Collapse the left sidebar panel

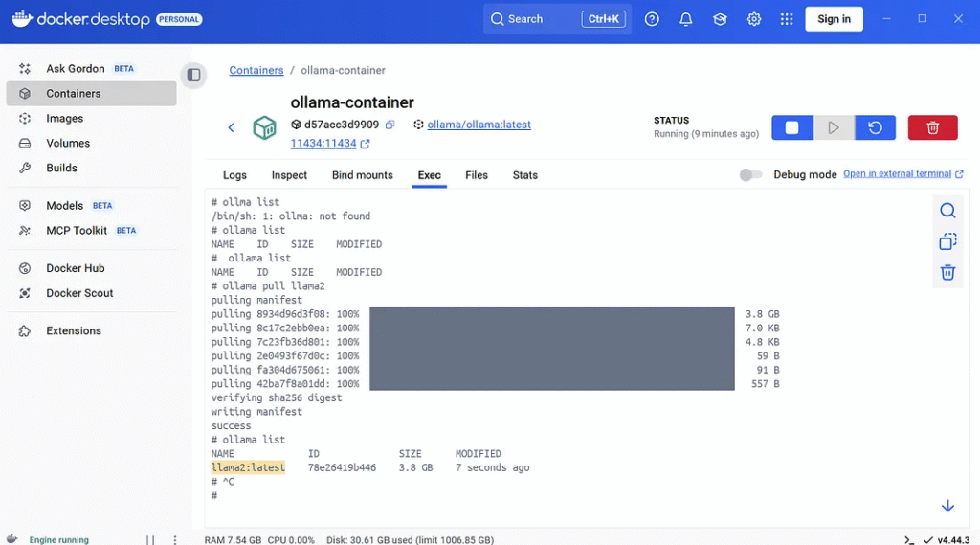pyautogui.click(x=194, y=75)
